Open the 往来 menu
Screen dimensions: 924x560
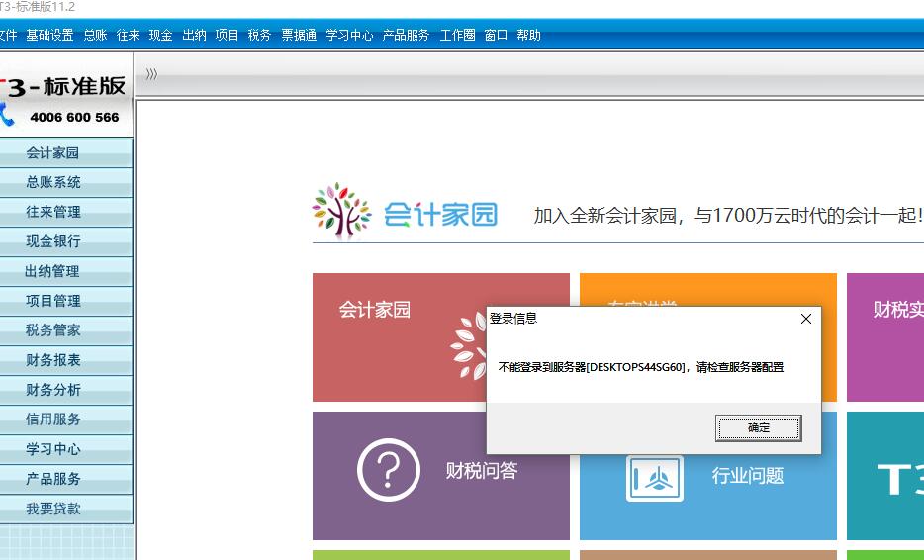128,36
